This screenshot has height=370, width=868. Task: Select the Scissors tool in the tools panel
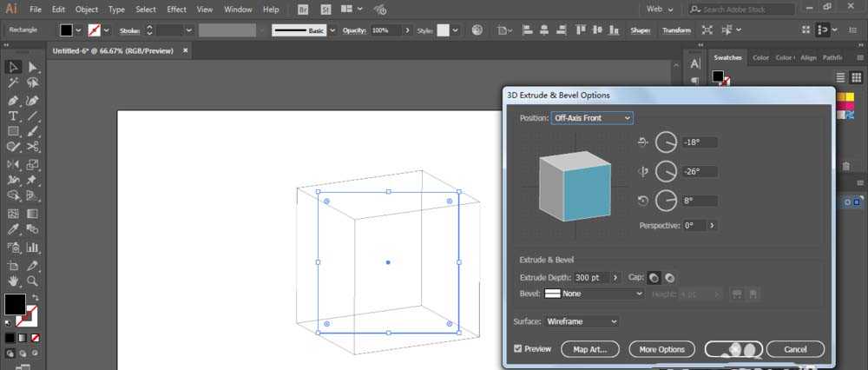pyautogui.click(x=33, y=148)
